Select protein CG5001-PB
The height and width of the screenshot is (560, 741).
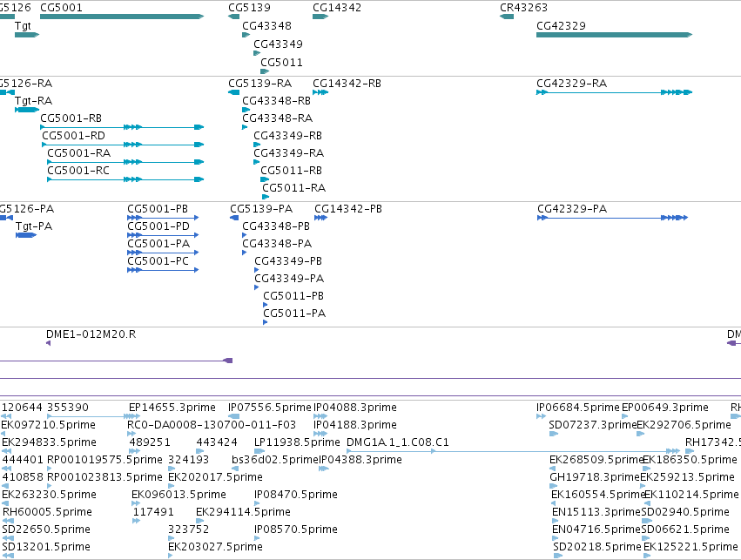pyautogui.click(x=163, y=218)
